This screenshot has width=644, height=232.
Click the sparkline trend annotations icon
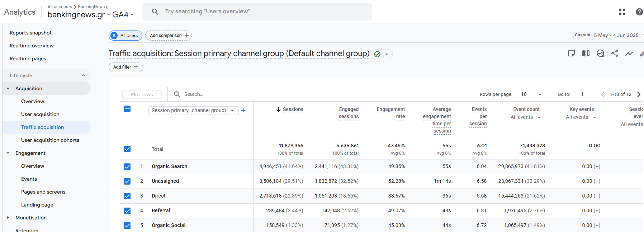point(629,54)
